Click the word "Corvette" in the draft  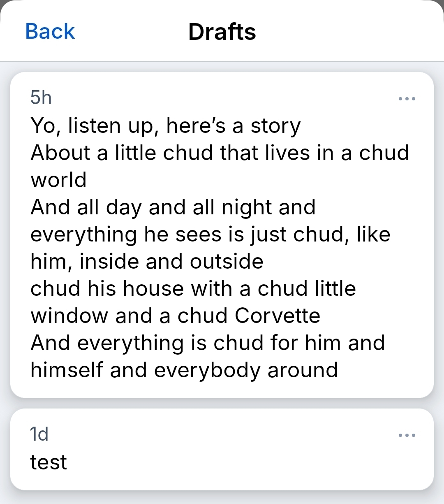(x=277, y=316)
